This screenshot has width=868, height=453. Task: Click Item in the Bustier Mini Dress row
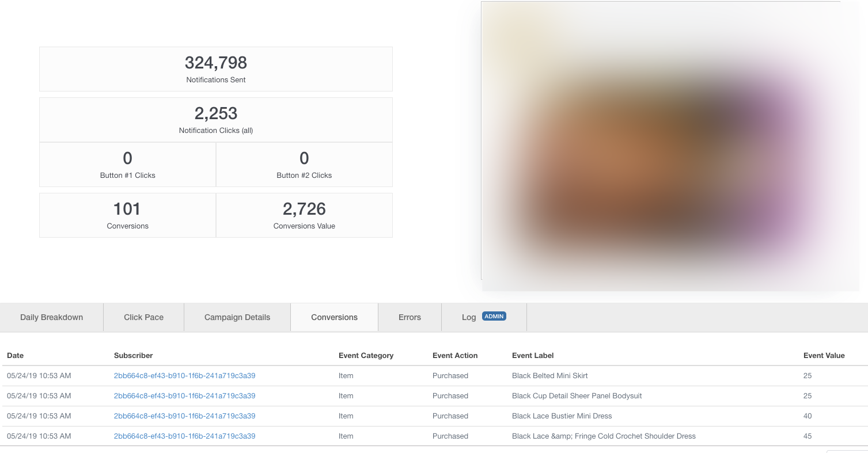(x=346, y=416)
